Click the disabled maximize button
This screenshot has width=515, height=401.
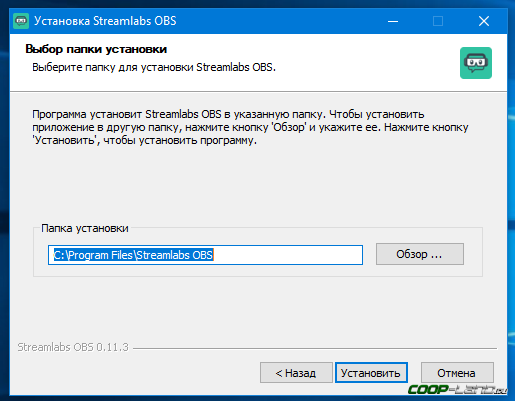[438, 21]
